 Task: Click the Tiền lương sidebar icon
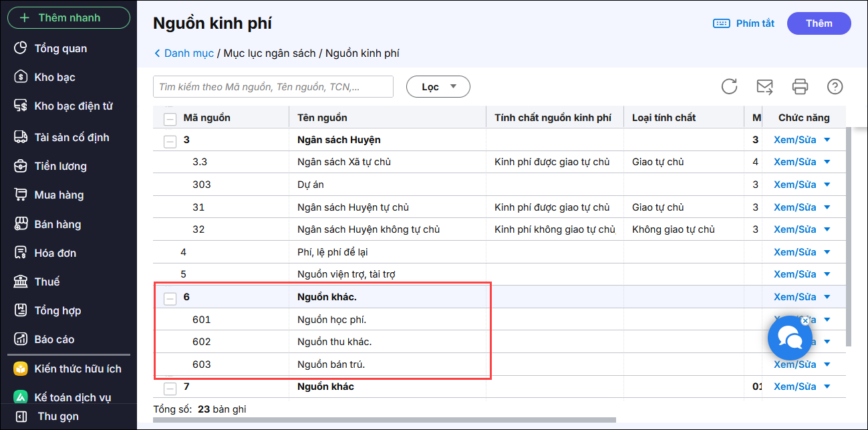(x=21, y=166)
